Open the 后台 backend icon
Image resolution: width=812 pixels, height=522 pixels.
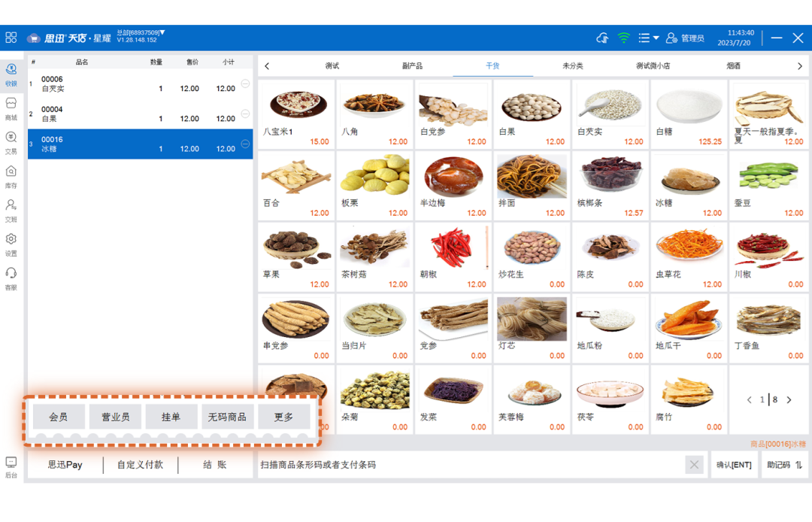(x=11, y=466)
